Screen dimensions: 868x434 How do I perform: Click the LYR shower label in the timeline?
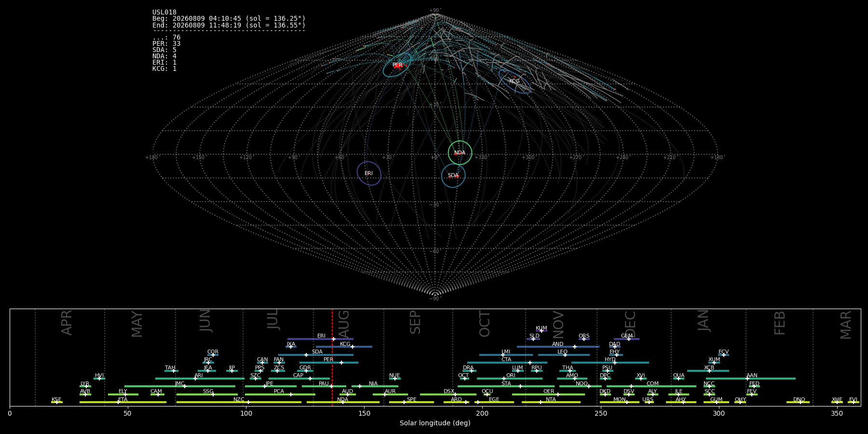pyautogui.click(x=85, y=384)
